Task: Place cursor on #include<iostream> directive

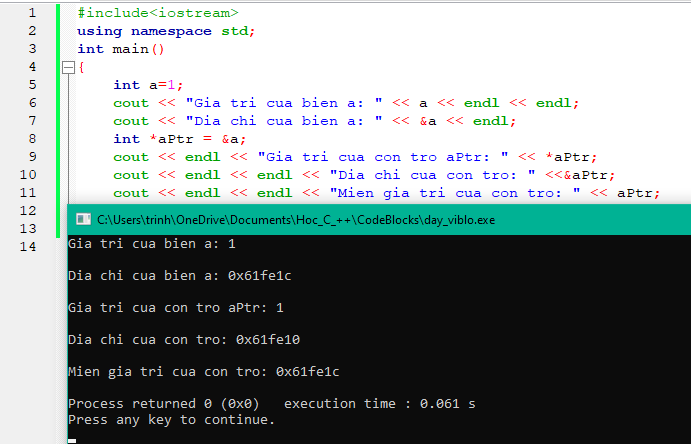Action: (x=158, y=13)
